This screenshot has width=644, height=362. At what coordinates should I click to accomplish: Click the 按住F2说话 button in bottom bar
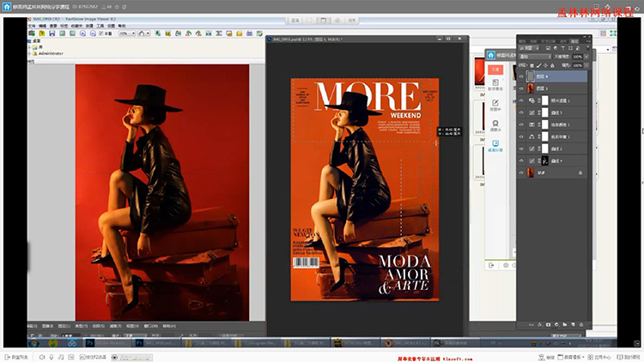click(94, 357)
